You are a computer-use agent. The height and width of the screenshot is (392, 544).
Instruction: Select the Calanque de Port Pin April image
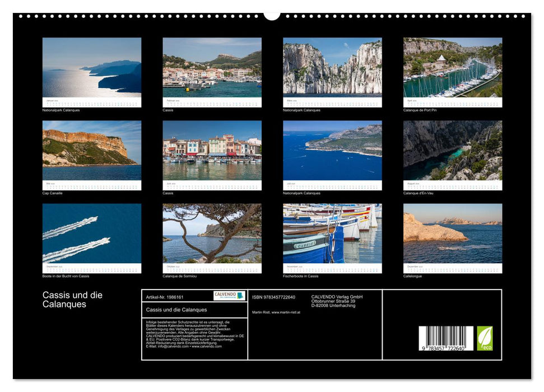point(453,70)
